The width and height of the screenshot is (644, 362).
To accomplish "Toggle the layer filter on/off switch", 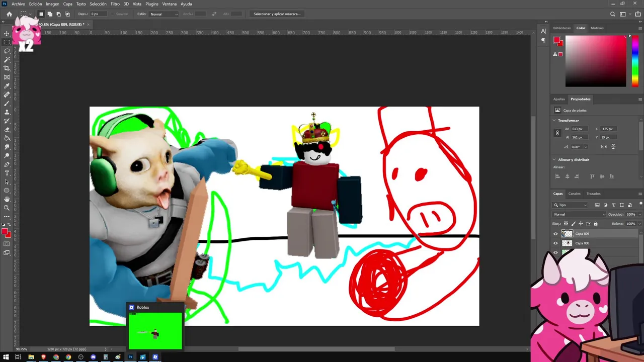I will point(640,204).
